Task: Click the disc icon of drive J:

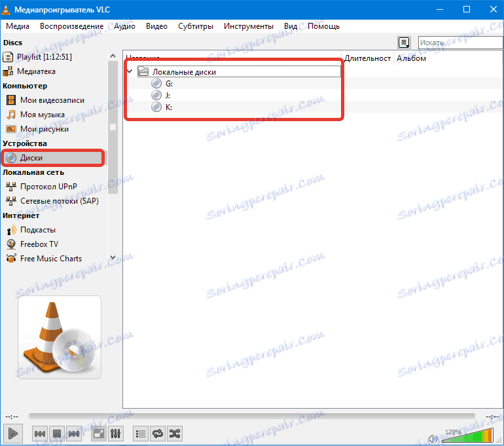Action: coord(156,96)
